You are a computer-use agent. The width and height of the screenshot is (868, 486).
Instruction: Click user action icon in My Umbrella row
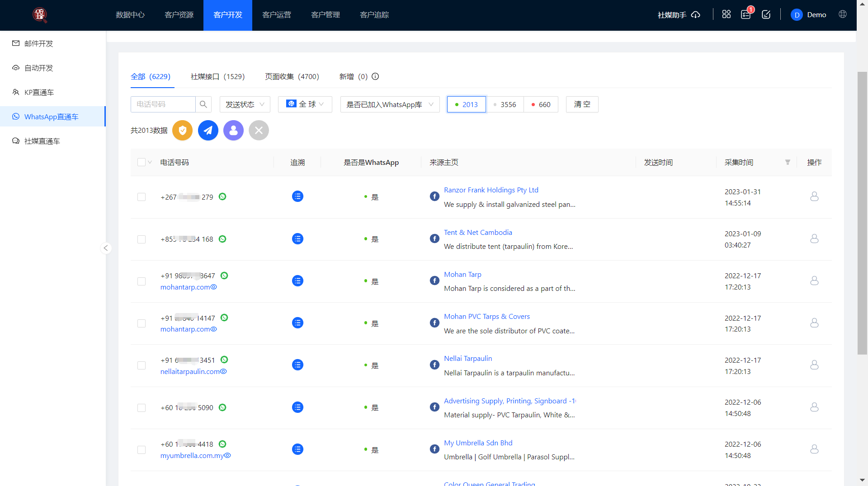tap(814, 449)
